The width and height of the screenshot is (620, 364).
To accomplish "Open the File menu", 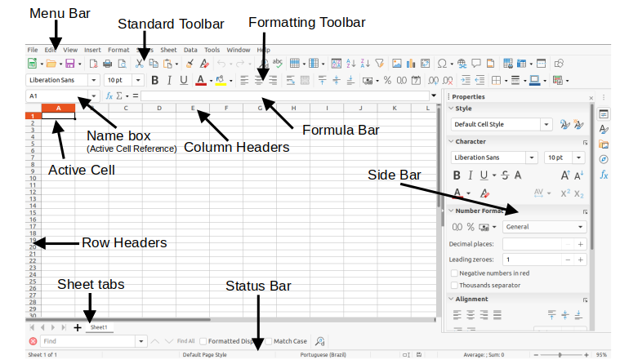I will (x=33, y=50).
